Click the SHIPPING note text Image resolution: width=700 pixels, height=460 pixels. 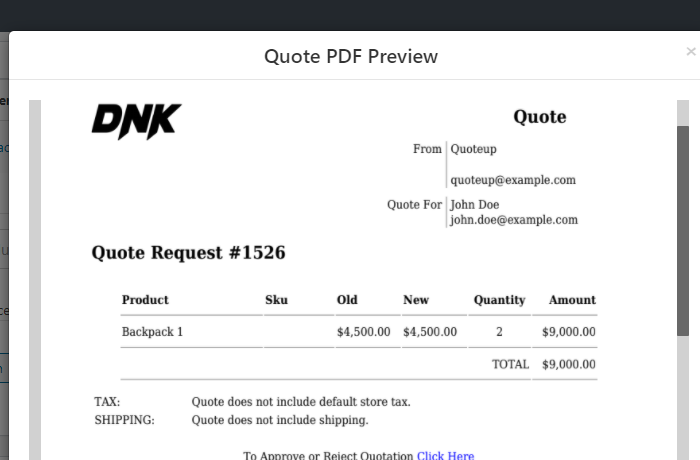coord(280,420)
